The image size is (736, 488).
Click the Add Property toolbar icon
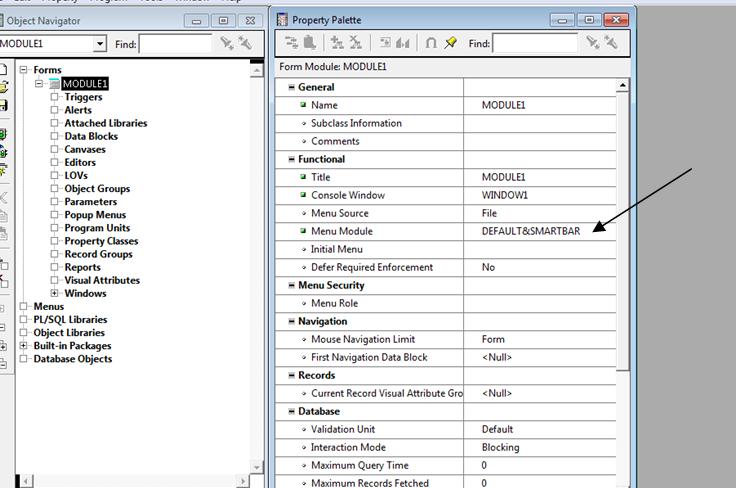point(337,43)
